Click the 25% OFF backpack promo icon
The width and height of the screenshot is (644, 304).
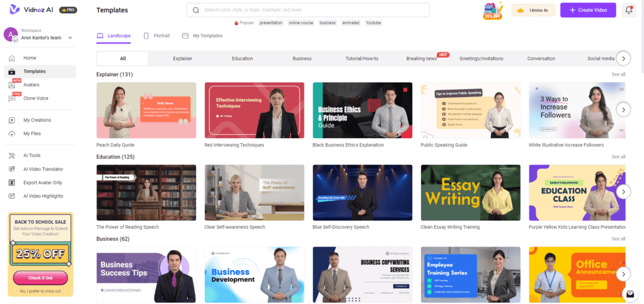pos(493,10)
